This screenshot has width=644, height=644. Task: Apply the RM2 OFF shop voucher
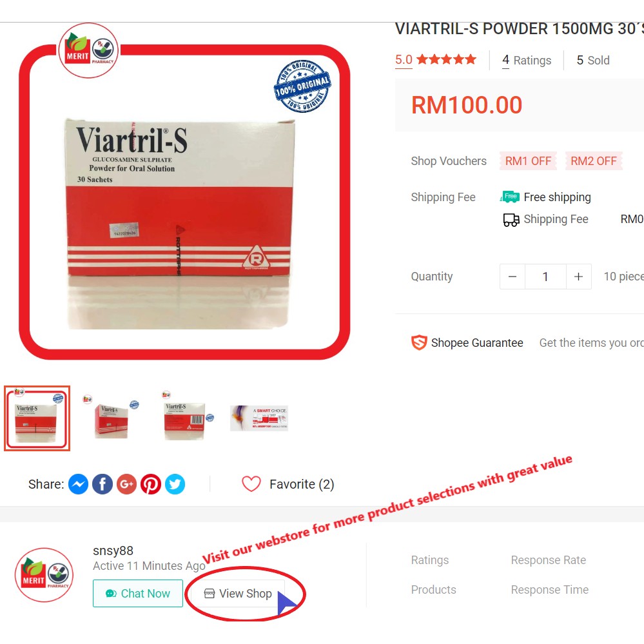click(x=594, y=161)
